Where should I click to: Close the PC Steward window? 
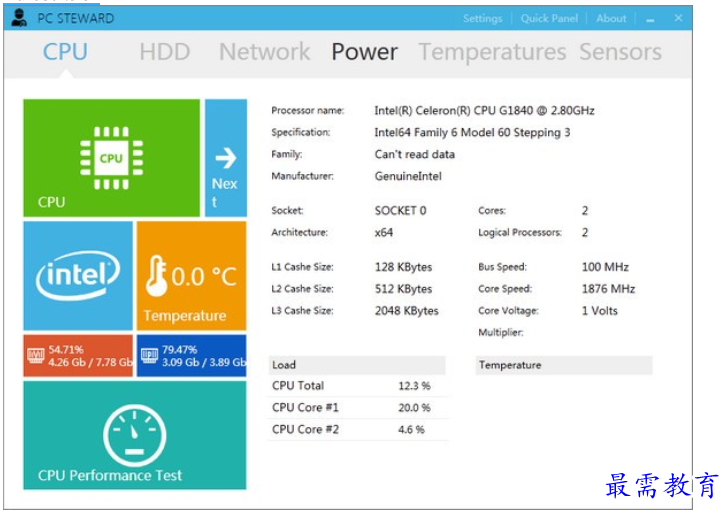click(678, 18)
